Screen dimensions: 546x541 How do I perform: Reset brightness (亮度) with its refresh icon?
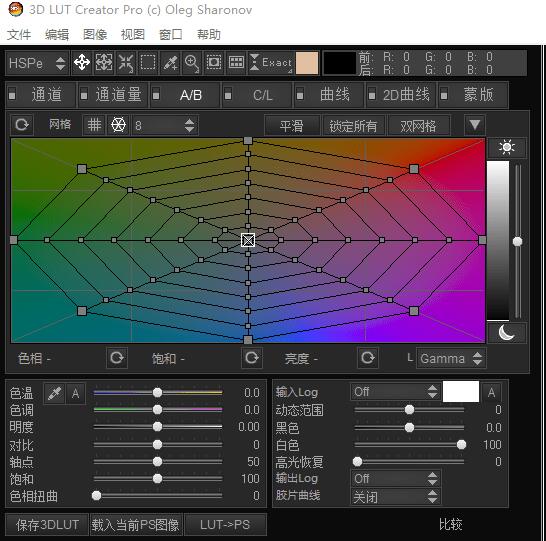[x=368, y=358]
